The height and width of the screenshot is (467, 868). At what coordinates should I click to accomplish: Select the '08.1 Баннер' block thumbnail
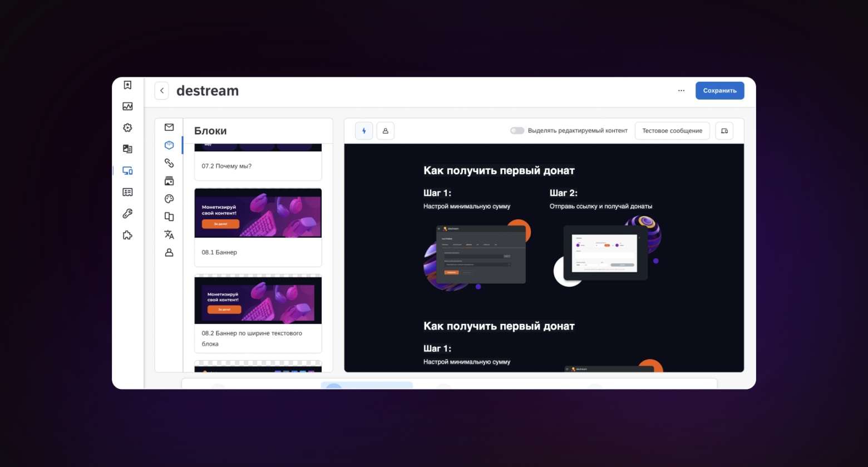[258, 213]
